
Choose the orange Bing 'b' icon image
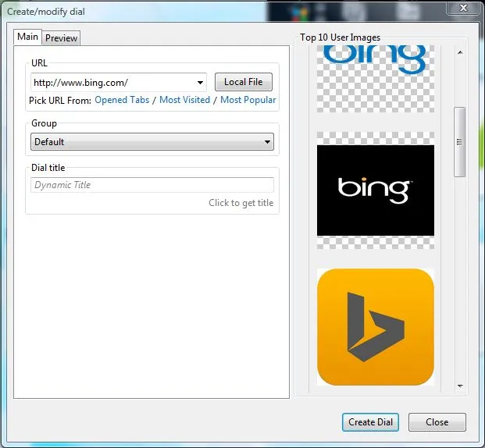pos(375,326)
